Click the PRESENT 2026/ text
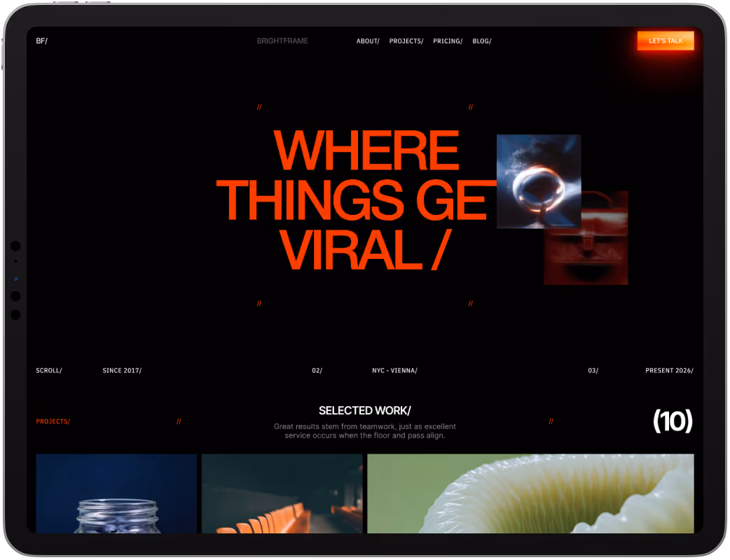This screenshot has width=730, height=560. [x=669, y=371]
